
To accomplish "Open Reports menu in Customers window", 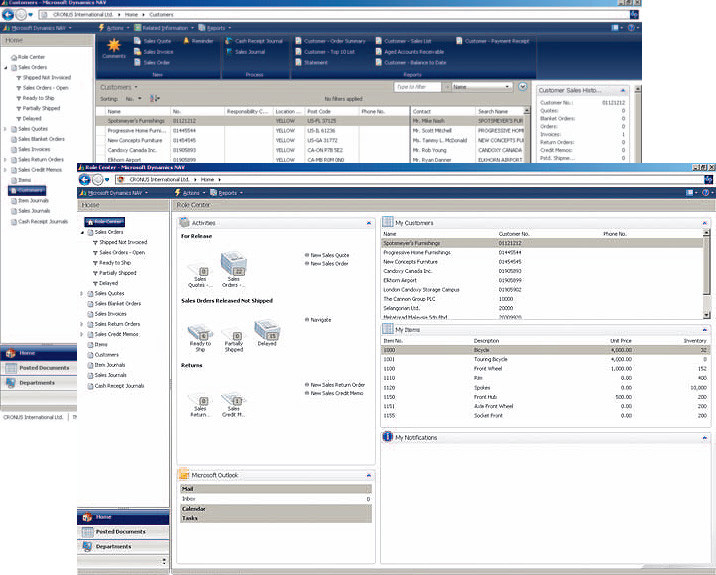I will 215,28.
